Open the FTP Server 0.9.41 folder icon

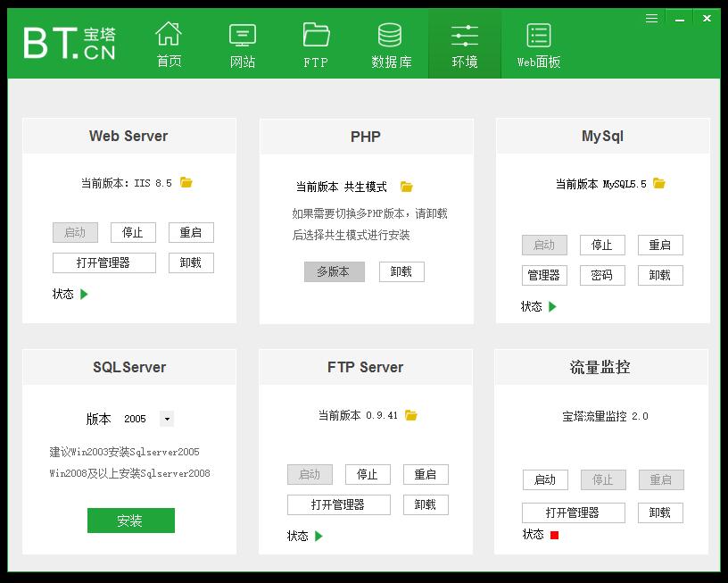coord(411,415)
